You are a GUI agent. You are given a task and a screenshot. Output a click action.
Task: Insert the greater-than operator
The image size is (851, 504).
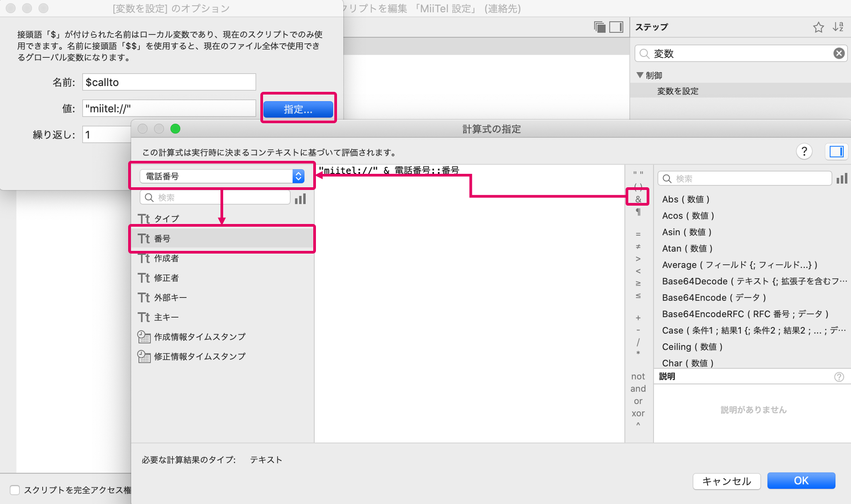pos(638,258)
